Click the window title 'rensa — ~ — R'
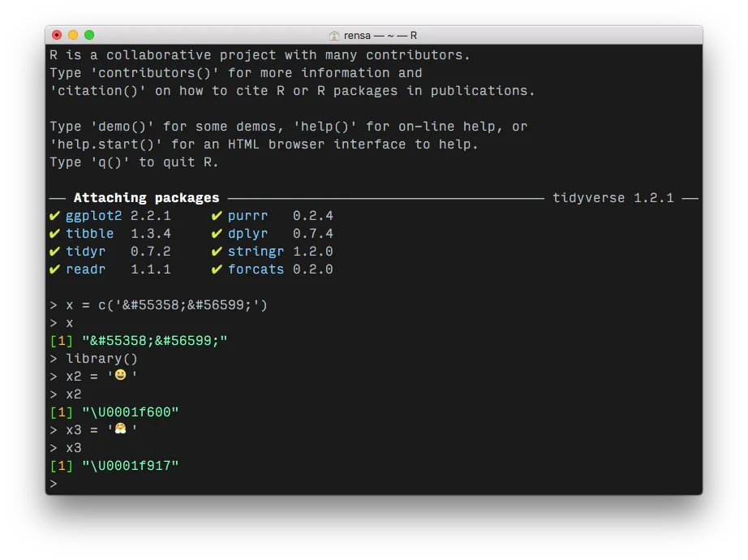748x560 pixels. pyautogui.click(x=380, y=36)
